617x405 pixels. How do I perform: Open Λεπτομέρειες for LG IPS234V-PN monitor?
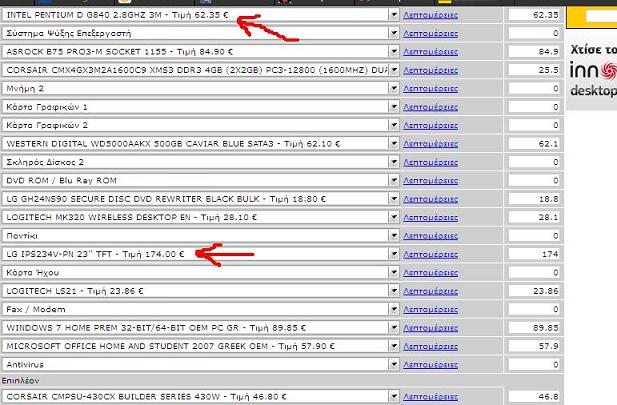pyautogui.click(x=430, y=254)
